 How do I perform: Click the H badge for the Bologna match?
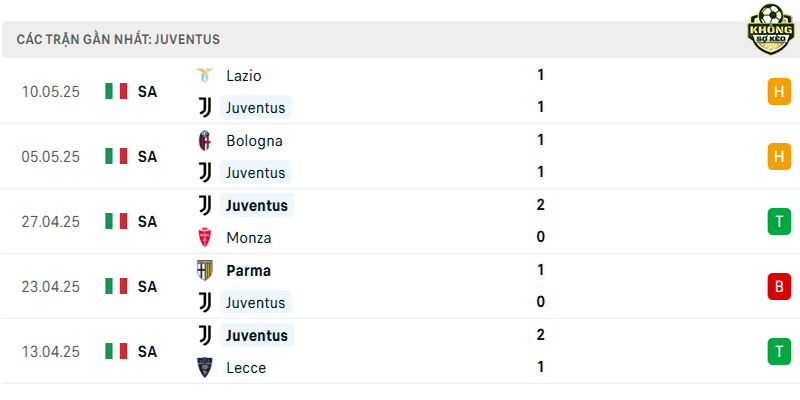tap(779, 157)
